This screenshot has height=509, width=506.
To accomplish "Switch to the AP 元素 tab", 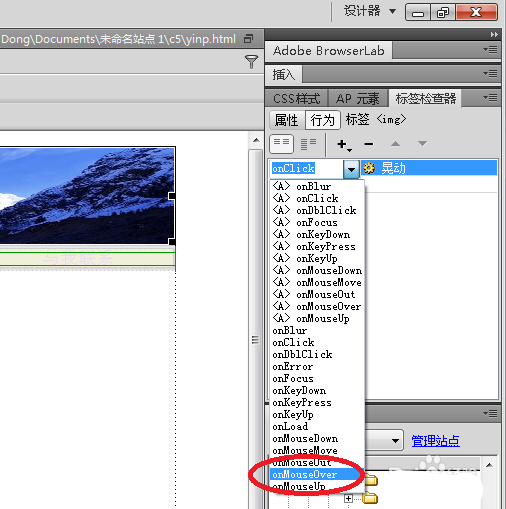I will [358, 99].
